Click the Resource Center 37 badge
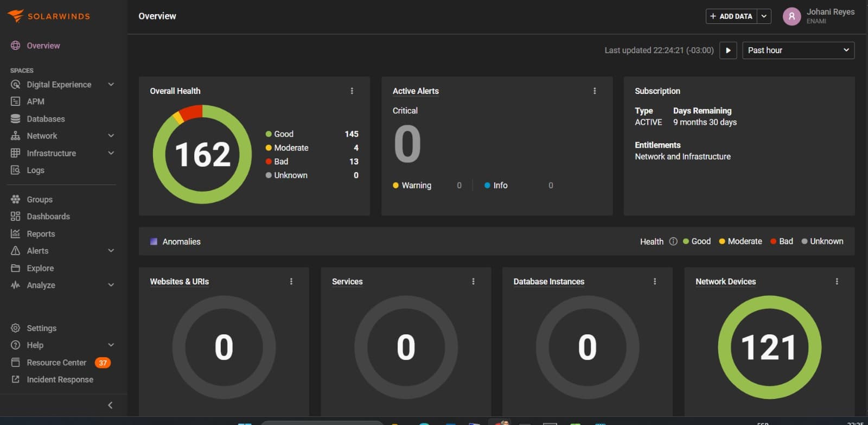This screenshot has height=425, width=868. tap(103, 363)
